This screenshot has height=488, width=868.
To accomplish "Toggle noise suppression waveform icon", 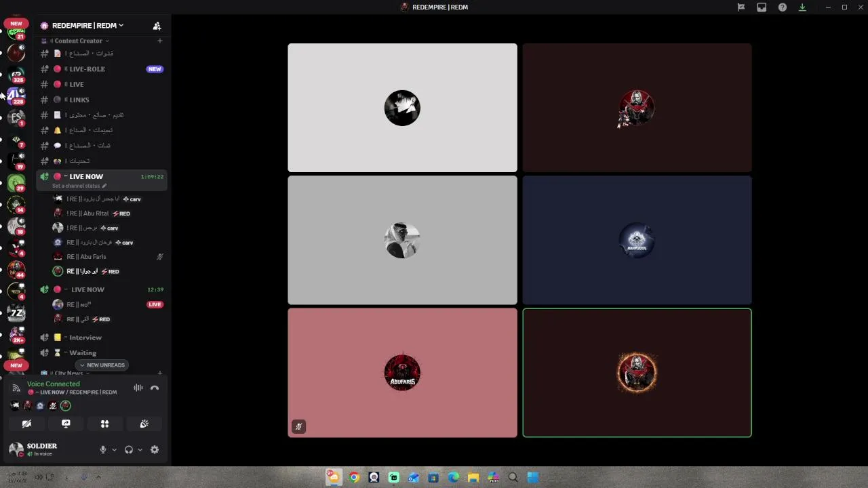I will click(x=138, y=388).
